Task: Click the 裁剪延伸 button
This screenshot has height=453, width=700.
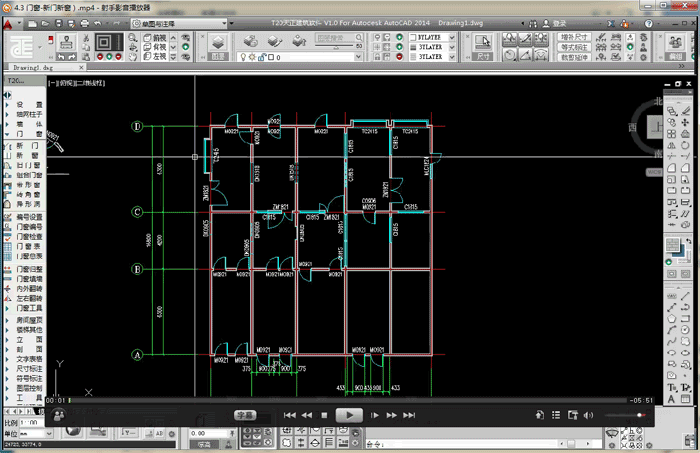Action: tap(574, 57)
